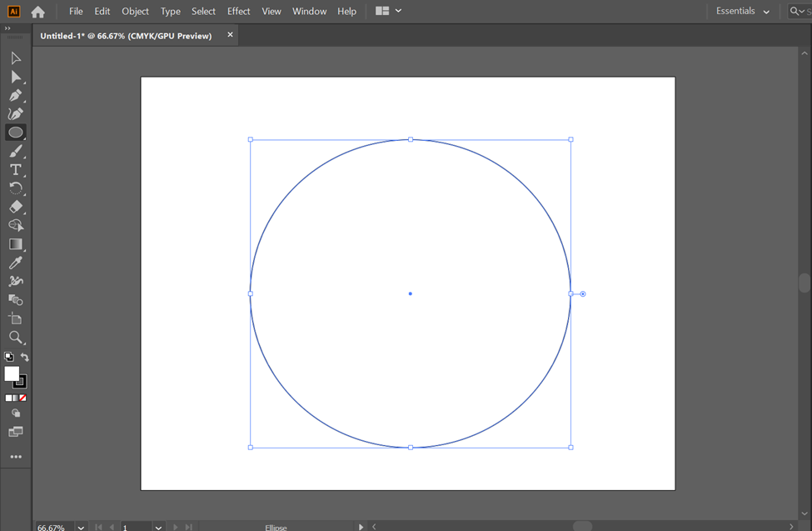Click the white Fill color swatch
The width and height of the screenshot is (812, 531).
12,374
